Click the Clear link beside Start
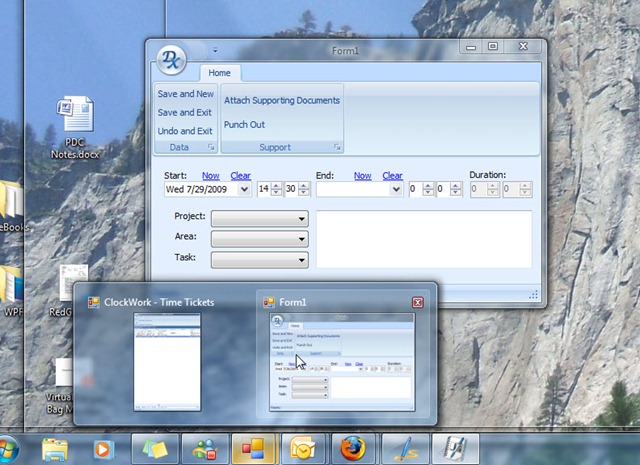 pyautogui.click(x=240, y=176)
